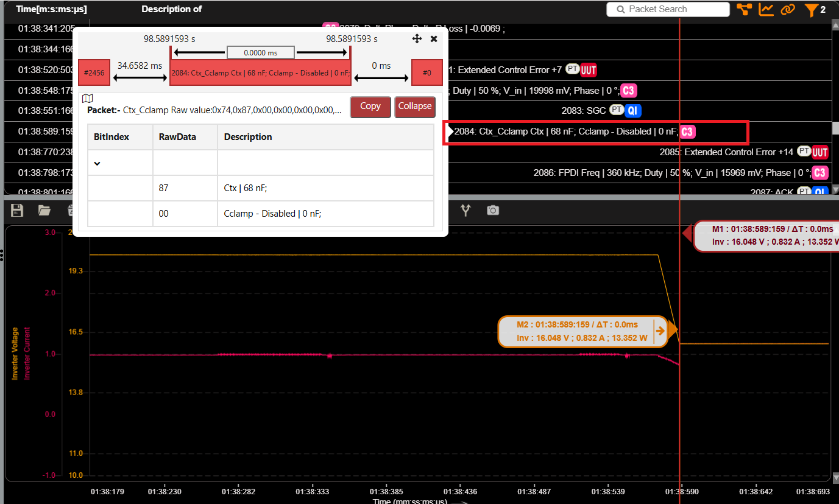This screenshot has width=839, height=504.
Task: Click the C3 badge on packet 2084
Action: click(x=688, y=131)
